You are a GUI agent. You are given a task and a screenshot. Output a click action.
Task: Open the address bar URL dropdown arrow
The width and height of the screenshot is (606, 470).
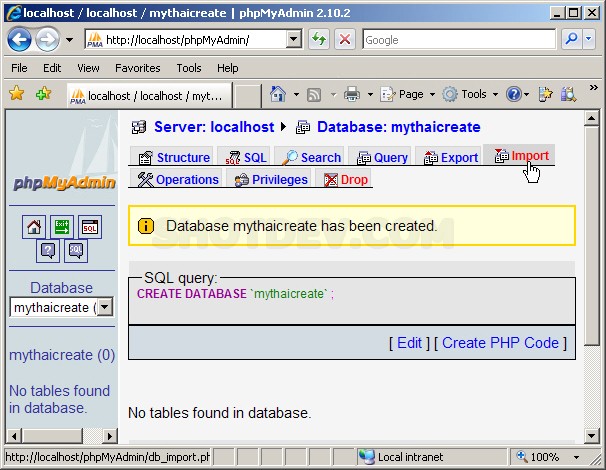[x=293, y=40]
